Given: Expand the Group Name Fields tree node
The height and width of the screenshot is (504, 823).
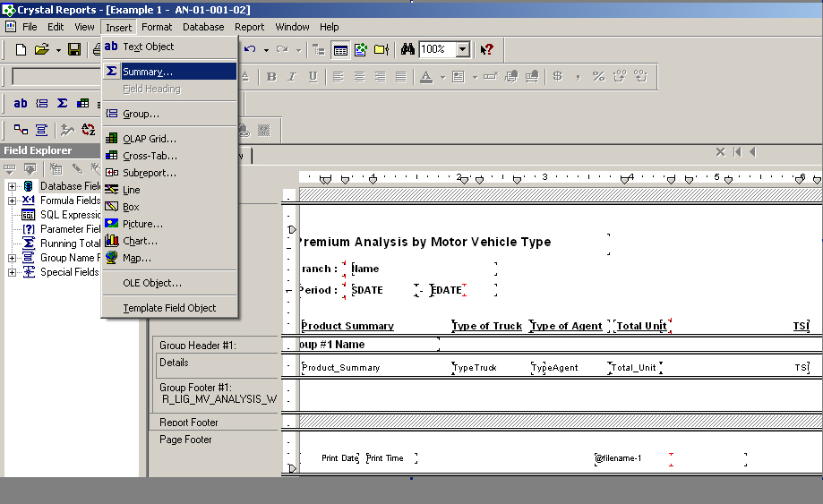Looking at the screenshot, I should (x=12, y=258).
